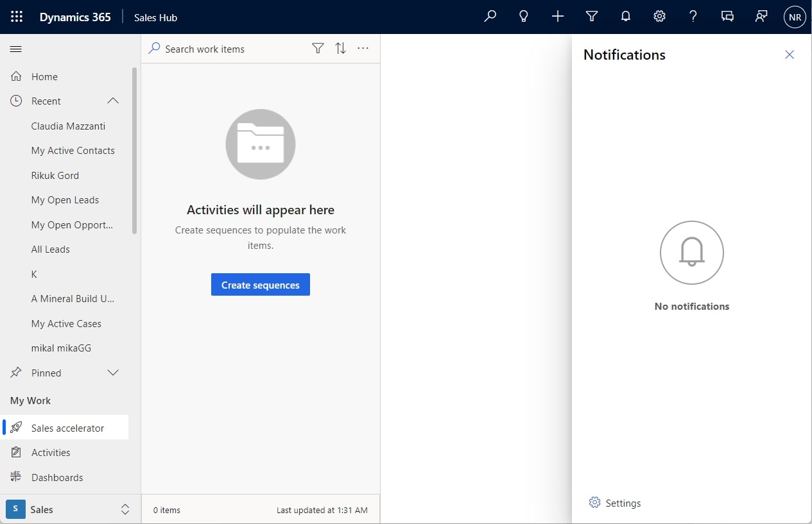
Task: Click the search magnifier in top bar
Action: tap(490, 17)
